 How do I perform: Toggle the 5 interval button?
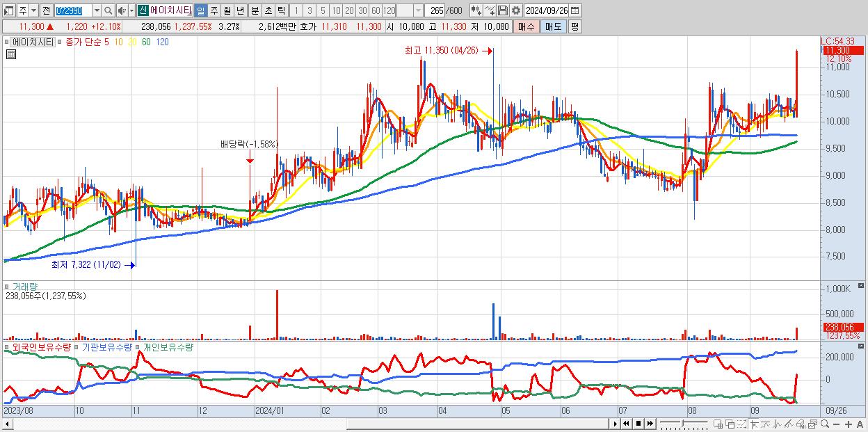[x=323, y=10]
